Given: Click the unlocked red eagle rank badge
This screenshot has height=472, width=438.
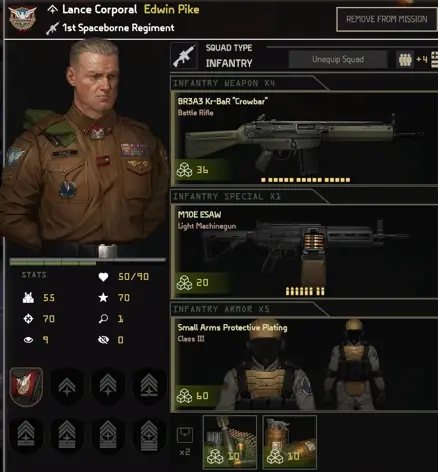Looking at the screenshot, I should [26, 387].
